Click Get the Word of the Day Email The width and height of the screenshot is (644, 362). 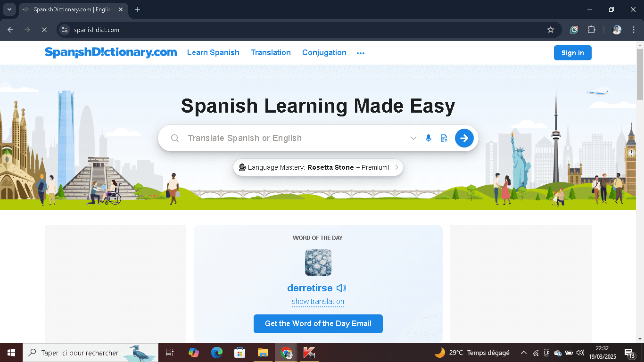pyautogui.click(x=318, y=324)
